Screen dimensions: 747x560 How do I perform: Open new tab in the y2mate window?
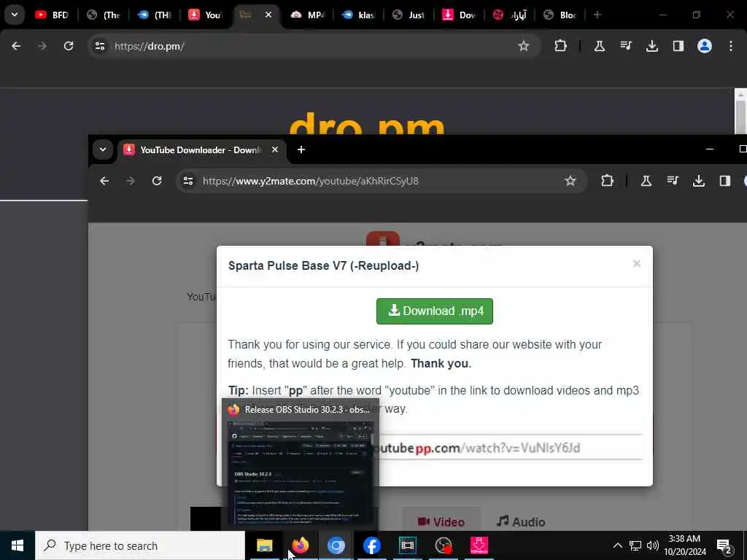click(301, 149)
